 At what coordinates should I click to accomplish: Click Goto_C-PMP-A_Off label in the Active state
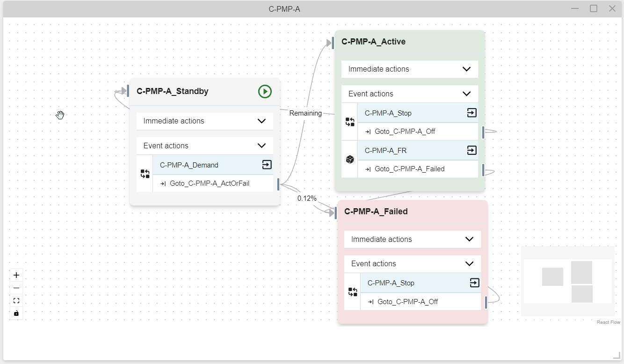coord(405,131)
